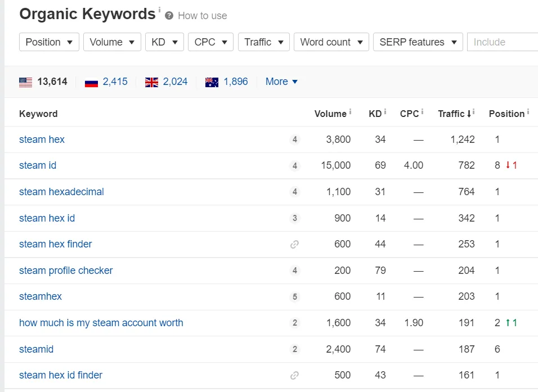Click the Russia flag icon

[91, 82]
